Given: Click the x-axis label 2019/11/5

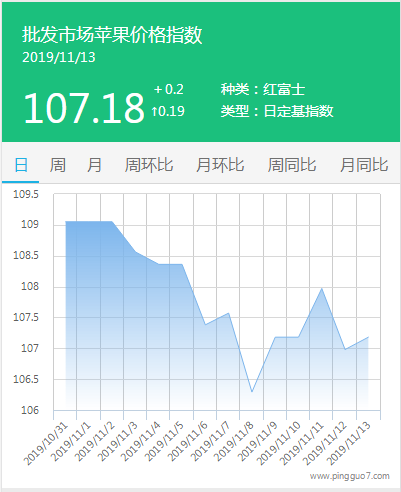Looking at the screenshot, I should click(x=164, y=441).
